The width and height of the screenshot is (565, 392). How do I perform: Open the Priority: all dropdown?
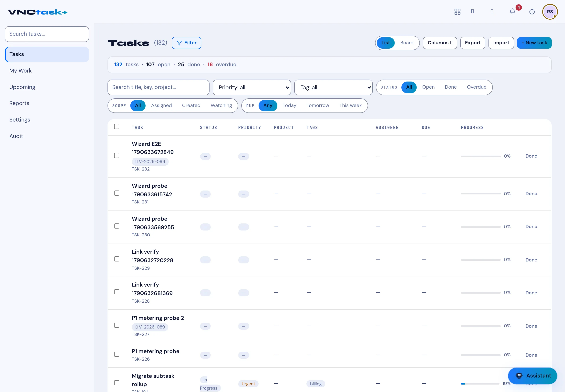[x=252, y=87]
